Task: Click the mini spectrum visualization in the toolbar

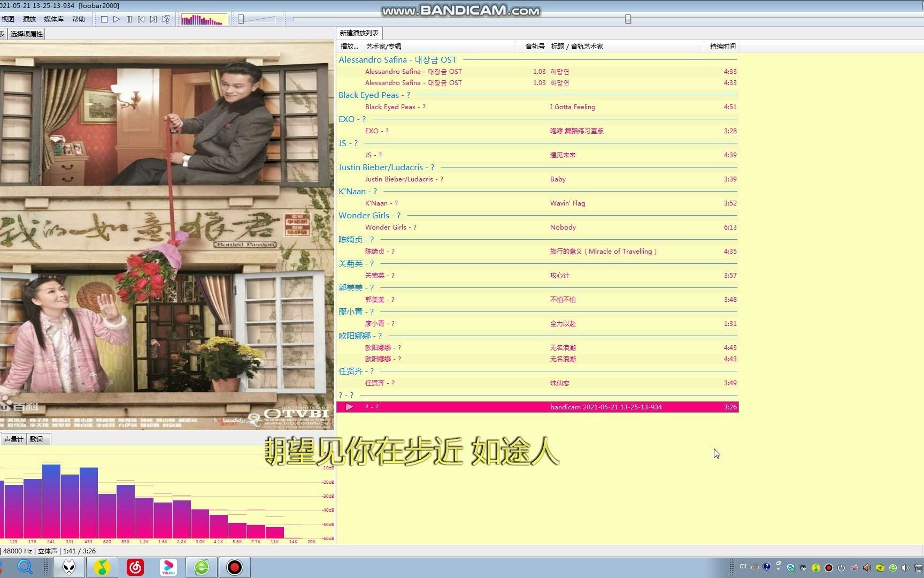Action: coord(204,20)
